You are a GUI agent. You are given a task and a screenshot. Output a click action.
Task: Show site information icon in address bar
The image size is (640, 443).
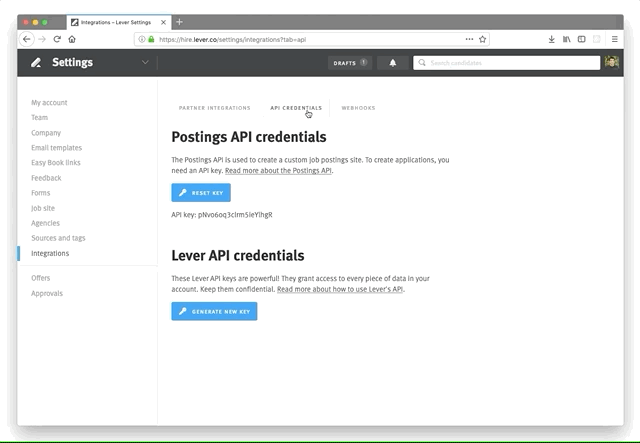click(142, 39)
